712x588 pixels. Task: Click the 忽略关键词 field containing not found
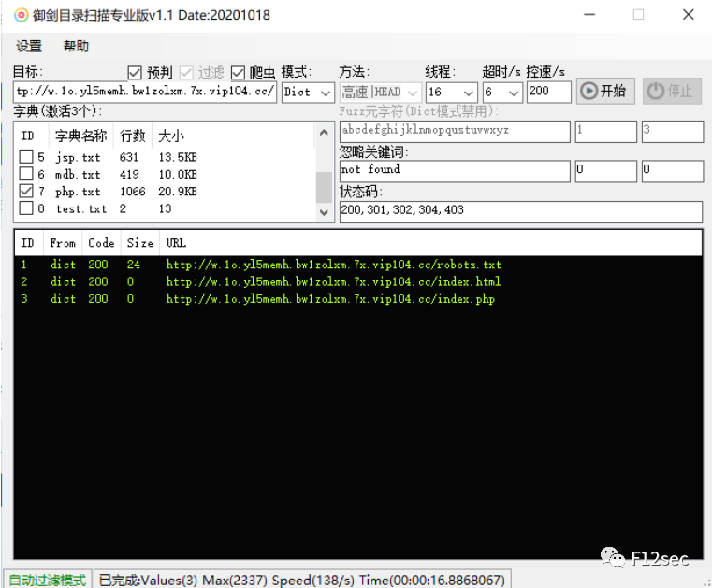[x=455, y=171]
